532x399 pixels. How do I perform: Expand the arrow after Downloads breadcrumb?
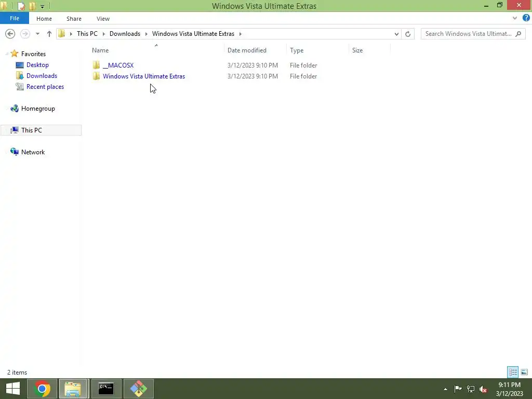[146, 34]
